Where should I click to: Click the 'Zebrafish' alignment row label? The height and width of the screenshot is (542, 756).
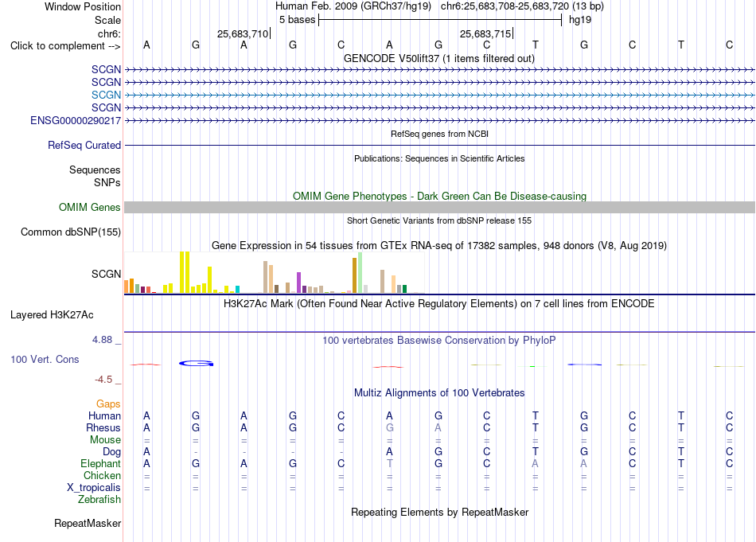point(99,500)
